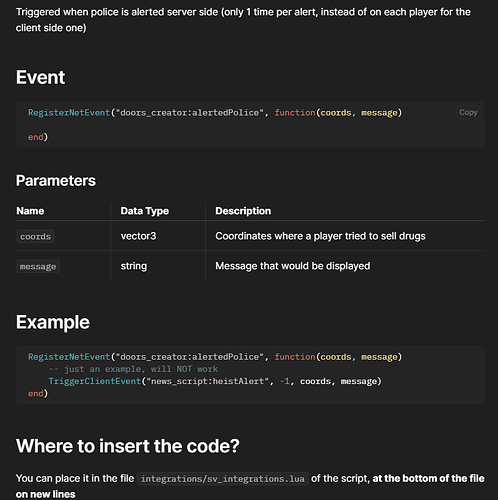Click the Event heading

(x=40, y=77)
